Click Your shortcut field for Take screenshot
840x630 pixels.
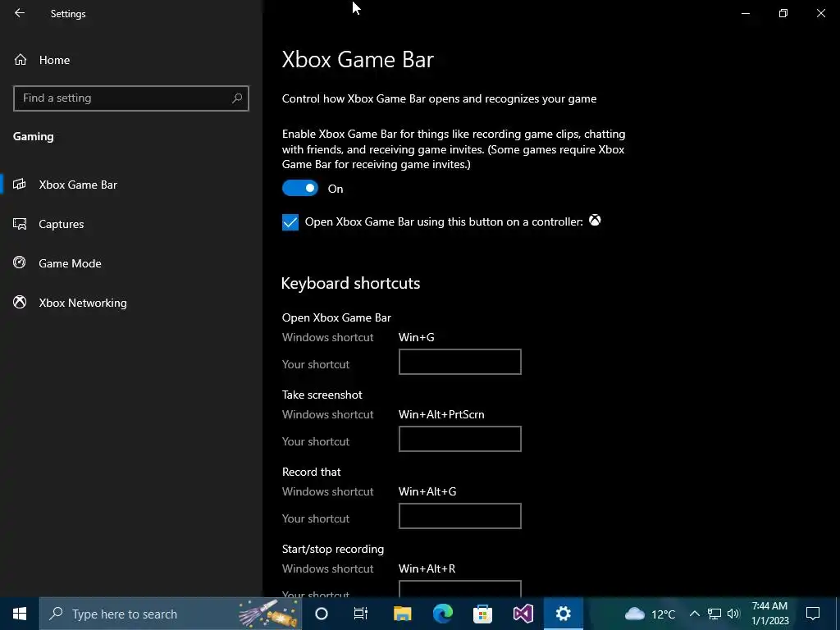pyautogui.click(x=459, y=439)
